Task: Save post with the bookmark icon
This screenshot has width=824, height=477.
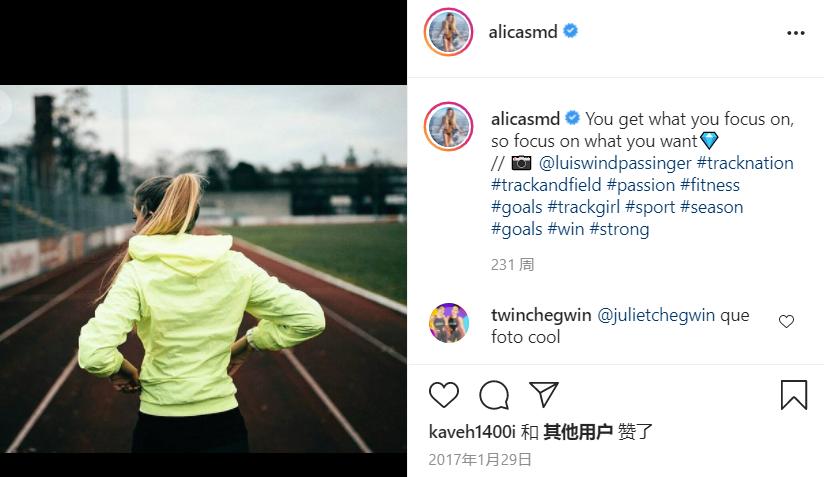Action: [x=794, y=395]
